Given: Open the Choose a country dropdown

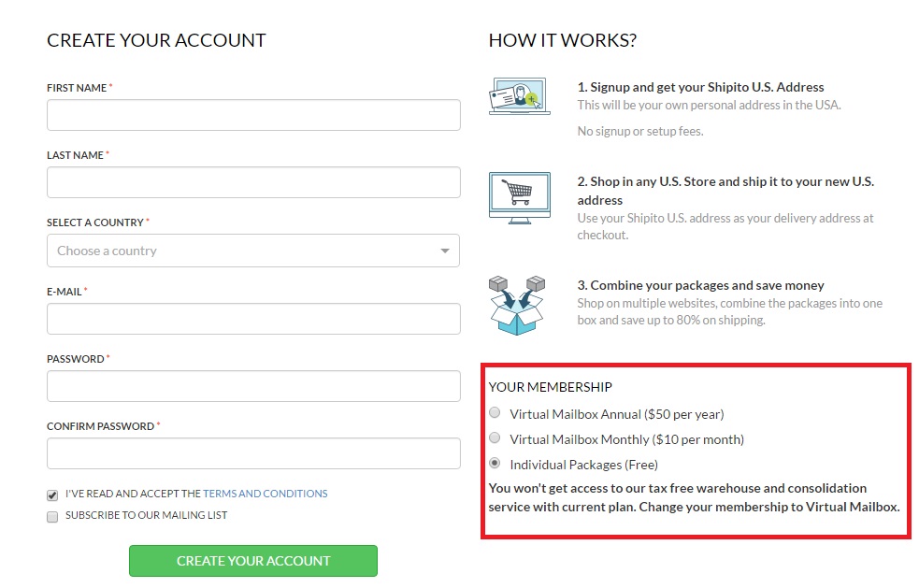Looking at the screenshot, I should coord(253,251).
